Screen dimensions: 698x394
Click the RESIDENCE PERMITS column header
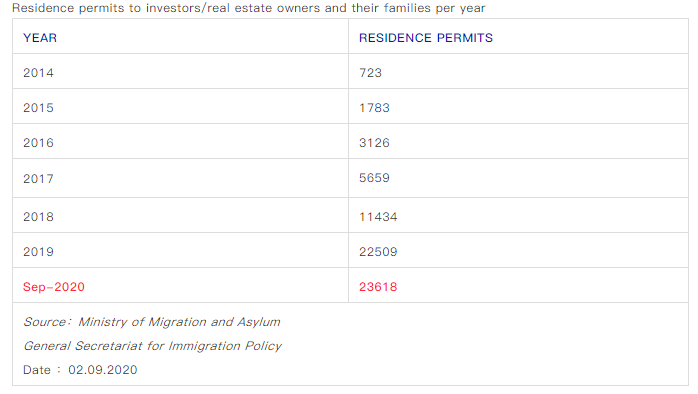426,38
